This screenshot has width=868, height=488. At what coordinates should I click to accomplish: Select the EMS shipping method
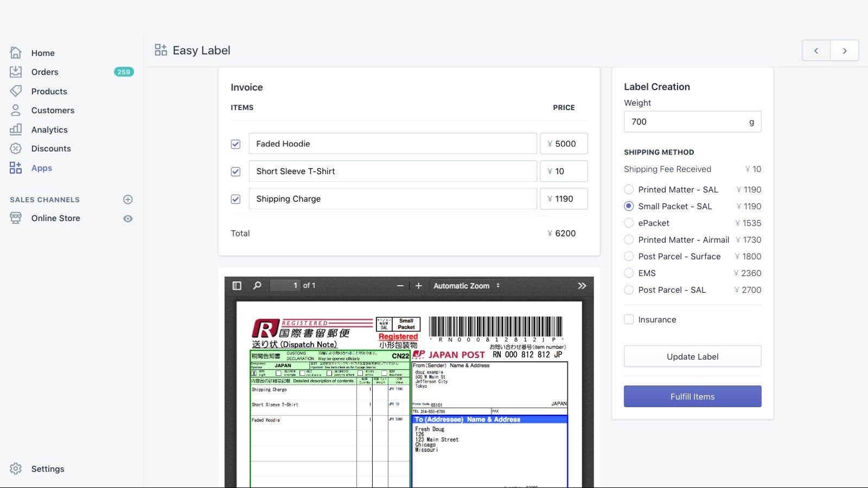pyautogui.click(x=629, y=273)
